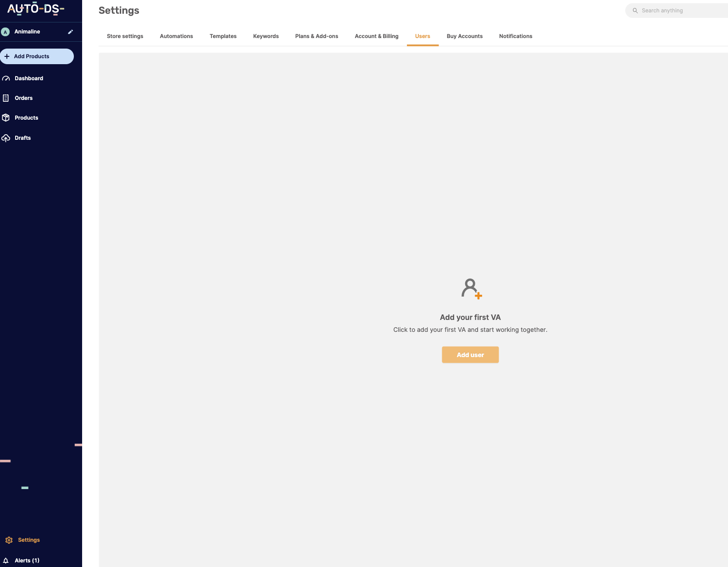The height and width of the screenshot is (567, 728).
Task: Click the plus icon in Add Products
Action: point(7,56)
